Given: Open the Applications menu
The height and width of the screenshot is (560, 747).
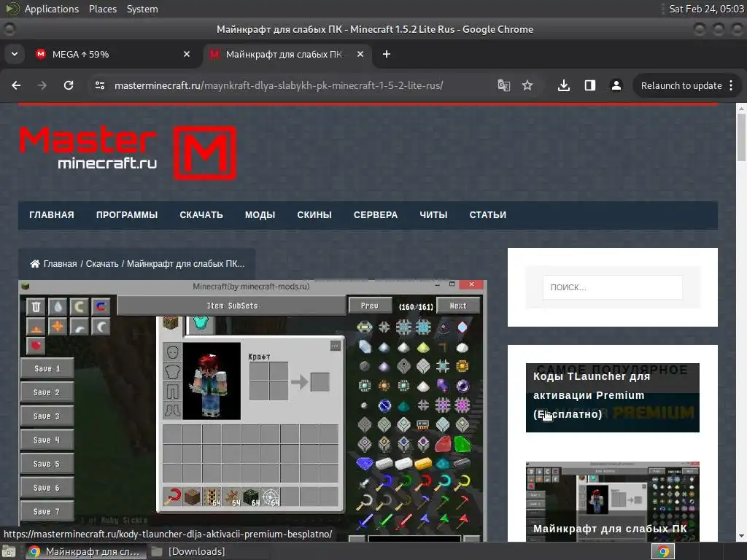Looking at the screenshot, I should (x=52, y=9).
